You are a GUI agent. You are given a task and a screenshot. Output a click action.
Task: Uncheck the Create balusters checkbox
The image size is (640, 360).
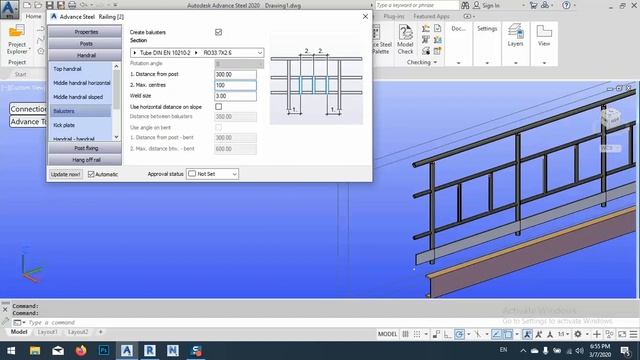(218, 32)
